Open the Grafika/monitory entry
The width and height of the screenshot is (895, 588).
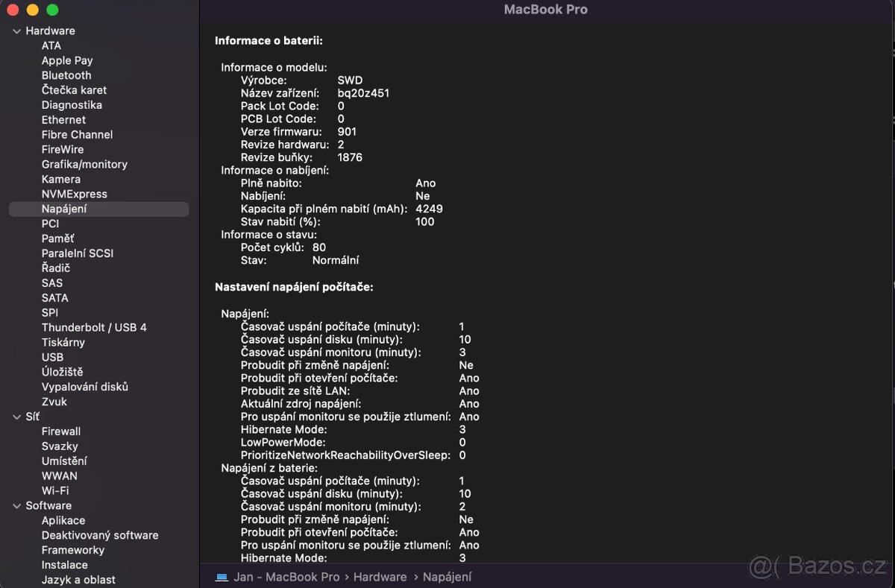click(x=84, y=164)
